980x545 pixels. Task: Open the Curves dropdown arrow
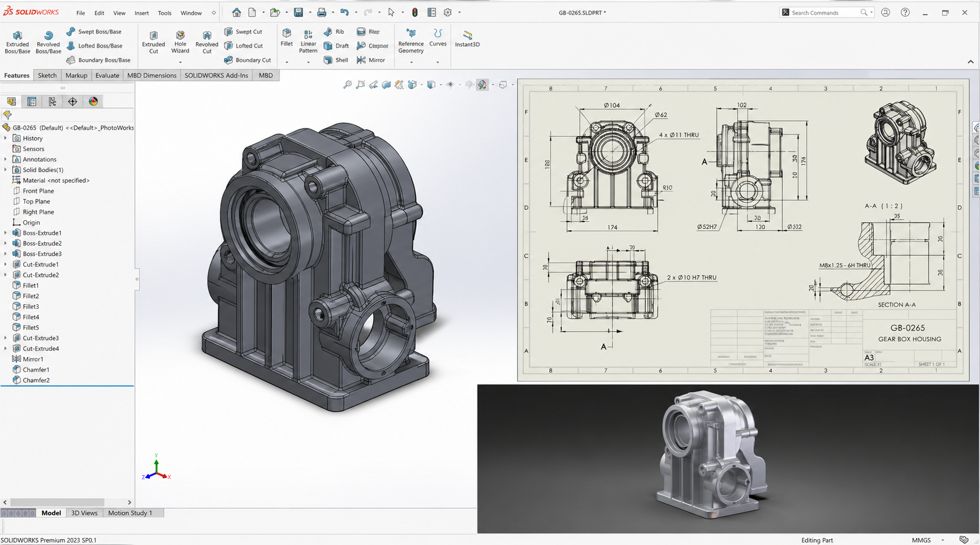point(438,62)
